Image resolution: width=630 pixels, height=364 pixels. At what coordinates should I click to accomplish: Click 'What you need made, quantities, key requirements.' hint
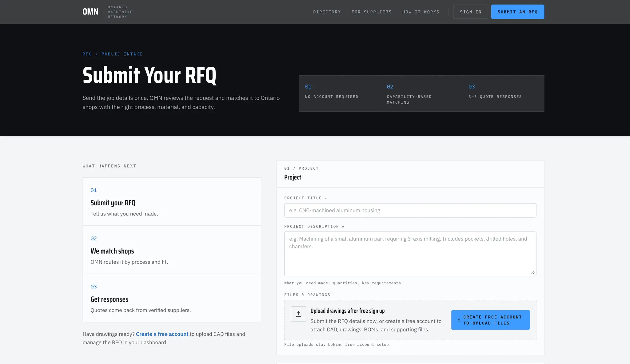(x=344, y=283)
